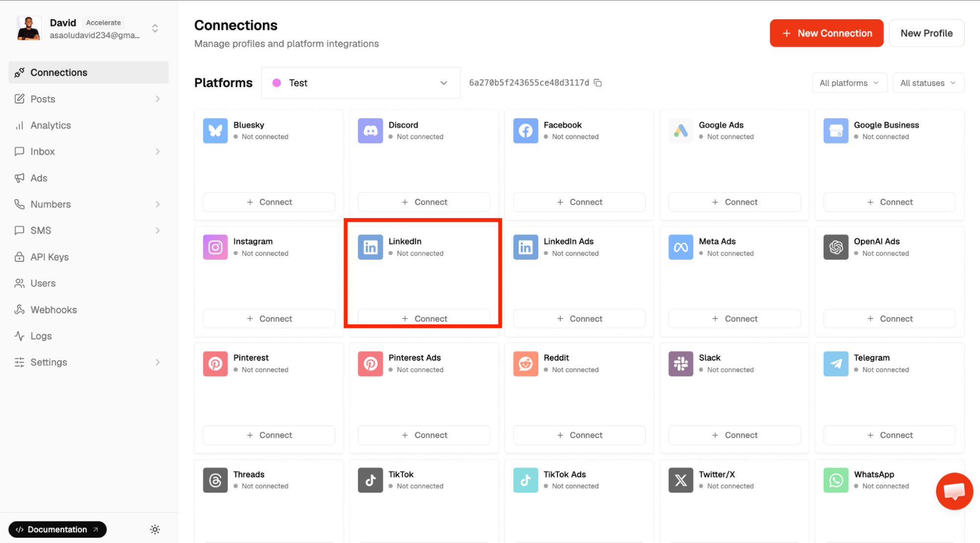
Task: Click the WhatsApp platform icon
Action: coord(836,480)
